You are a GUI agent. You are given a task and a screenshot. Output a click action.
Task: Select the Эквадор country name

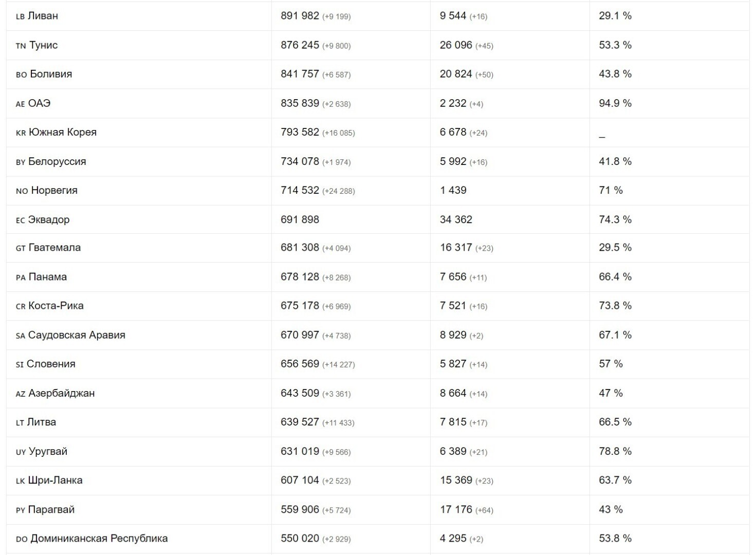click(x=48, y=219)
